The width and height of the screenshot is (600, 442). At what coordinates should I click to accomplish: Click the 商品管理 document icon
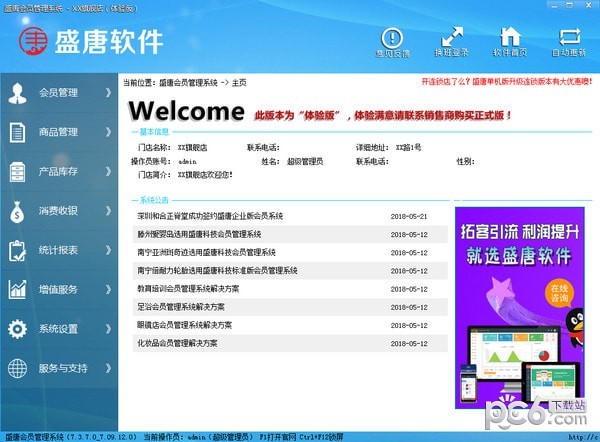coord(17,132)
